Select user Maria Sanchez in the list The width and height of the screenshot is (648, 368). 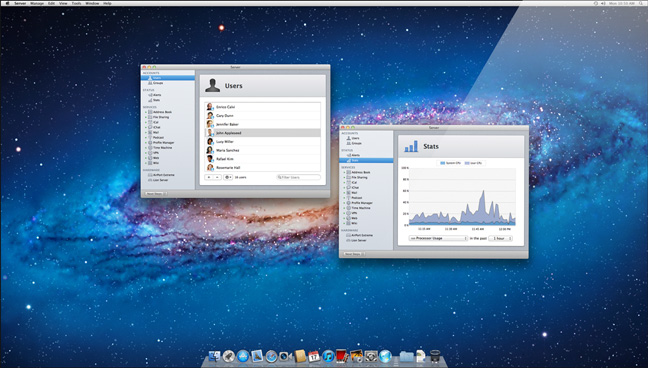coord(262,151)
